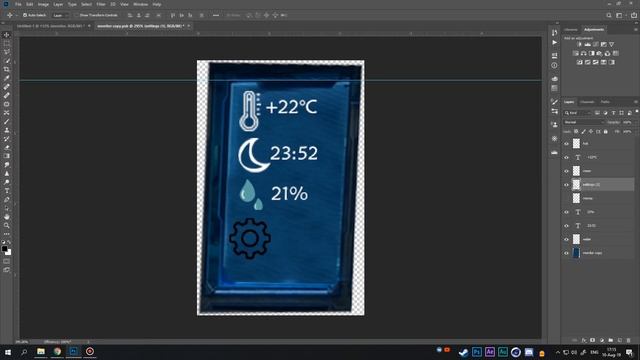Viewport: 640px width, 360px height.
Task: Hide the +22°C text layer
Action: [x=567, y=157]
